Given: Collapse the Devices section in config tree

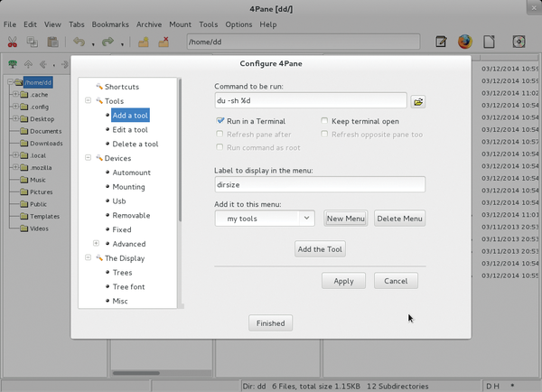Looking at the screenshot, I should click(88, 158).
